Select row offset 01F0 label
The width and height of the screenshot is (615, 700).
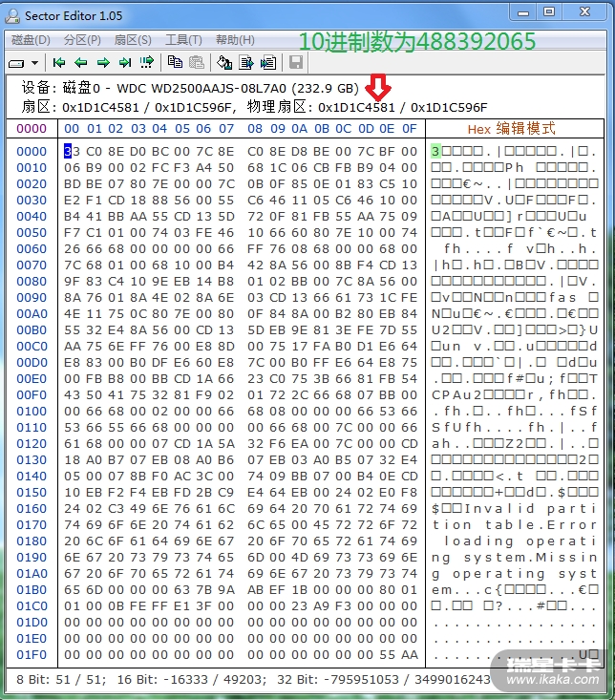coord(32,655)
